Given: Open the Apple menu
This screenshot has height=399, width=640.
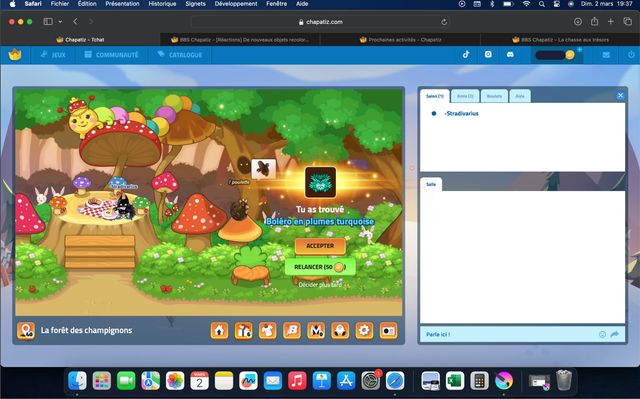Looking at the screenshot, I should click(12, 4).
